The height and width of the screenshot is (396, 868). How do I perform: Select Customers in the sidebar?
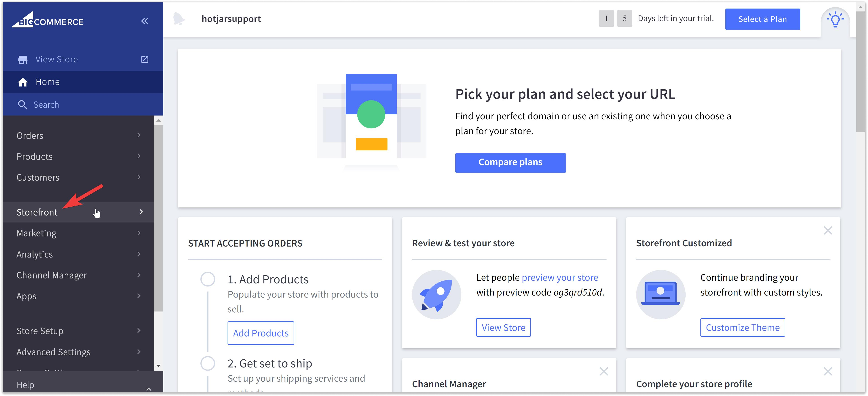point(38,177)
